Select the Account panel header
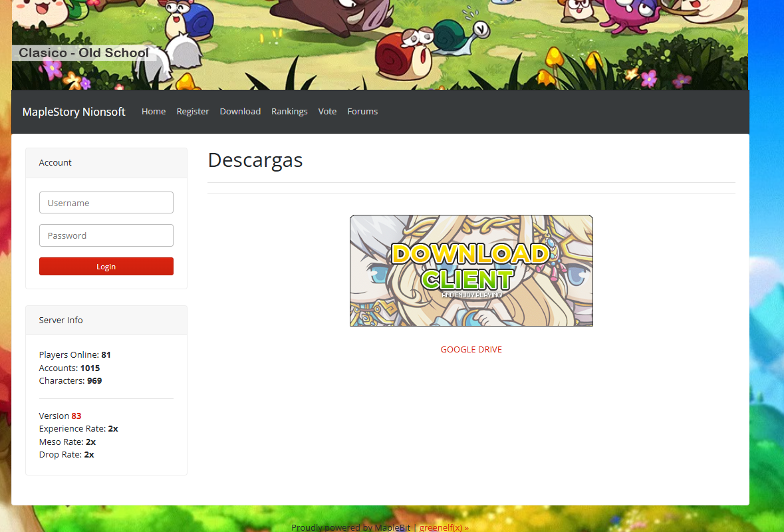Screen dimensions: 784x532 point(106,163)
